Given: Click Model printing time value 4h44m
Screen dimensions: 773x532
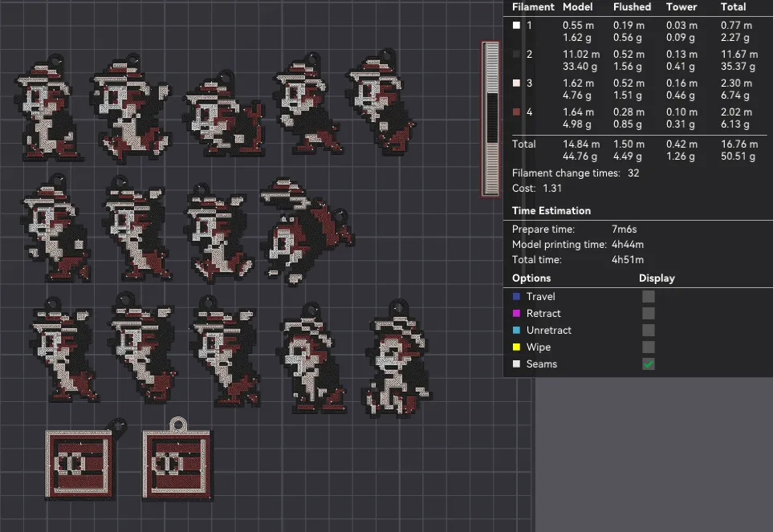Looking at the screenshot, I should coord(628,244).
